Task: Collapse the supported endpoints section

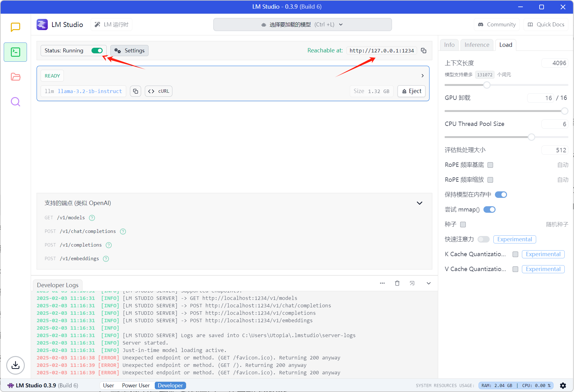Action: 420,203
